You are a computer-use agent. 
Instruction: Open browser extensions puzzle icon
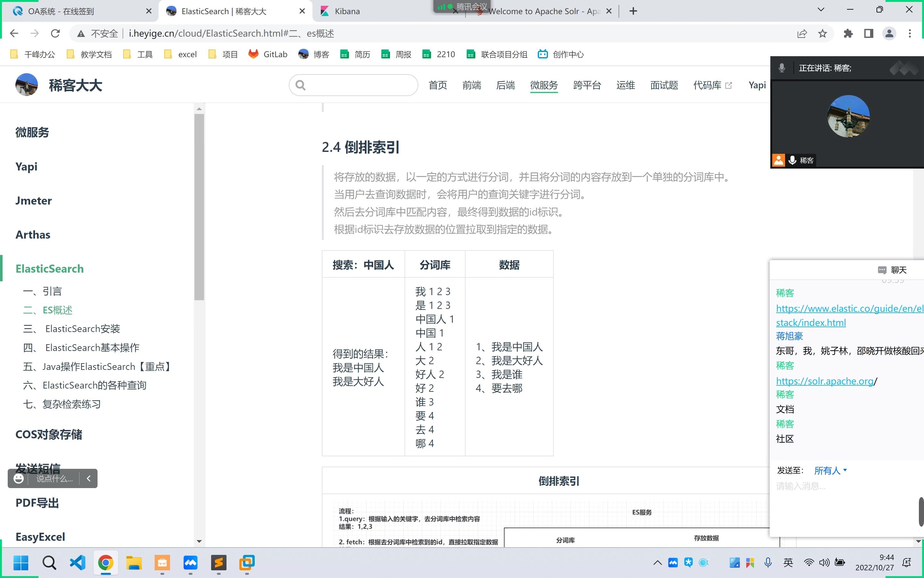pos(848,34)
